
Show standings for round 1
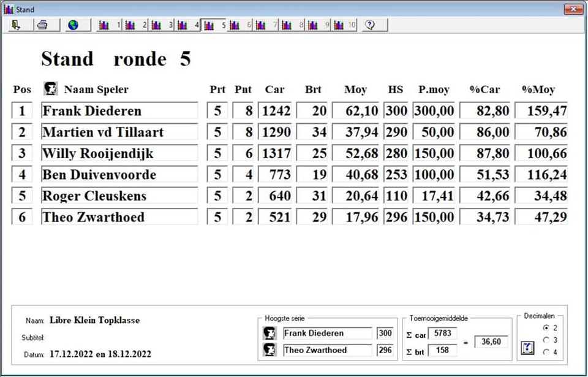coord(110,25)
